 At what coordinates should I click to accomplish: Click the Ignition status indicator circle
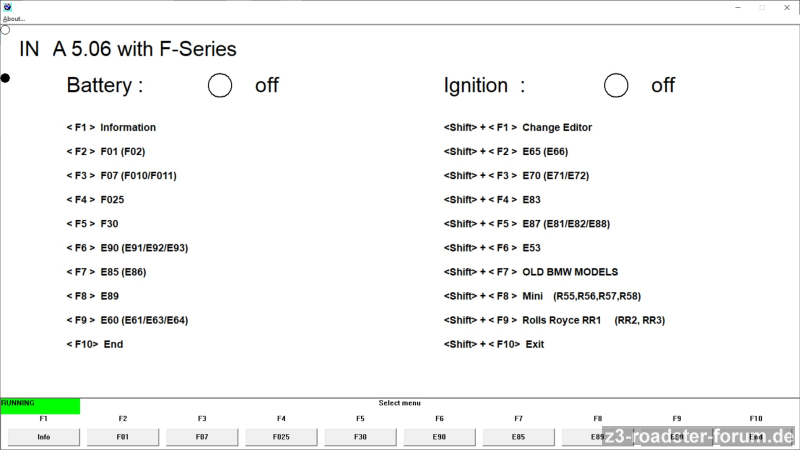tap(616, 86)
